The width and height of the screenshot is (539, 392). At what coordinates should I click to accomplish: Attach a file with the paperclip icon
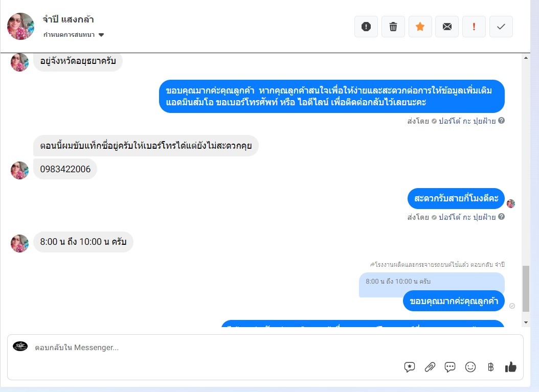click(x=430, y=367)
